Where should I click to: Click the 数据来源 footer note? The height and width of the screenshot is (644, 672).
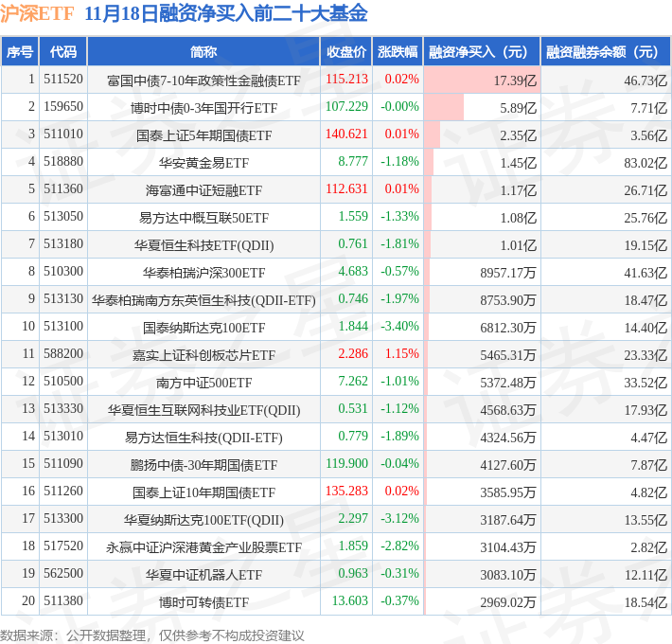152,635
